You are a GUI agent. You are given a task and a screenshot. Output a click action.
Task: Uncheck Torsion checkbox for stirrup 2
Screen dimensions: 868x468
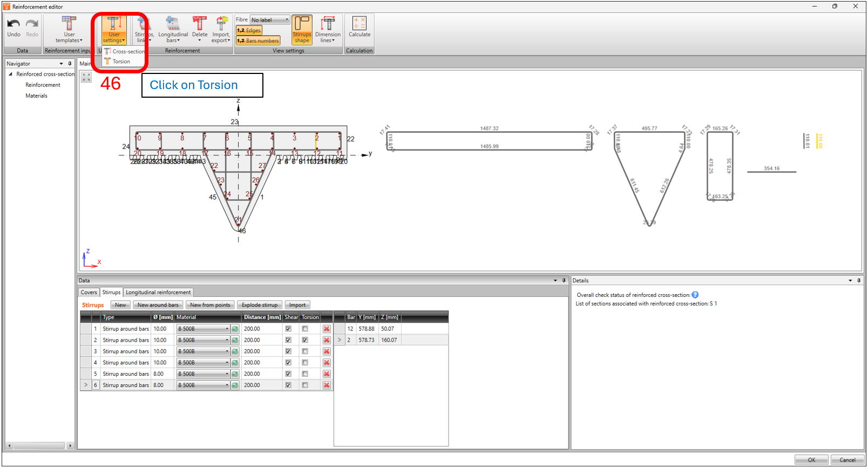point(305,340)
